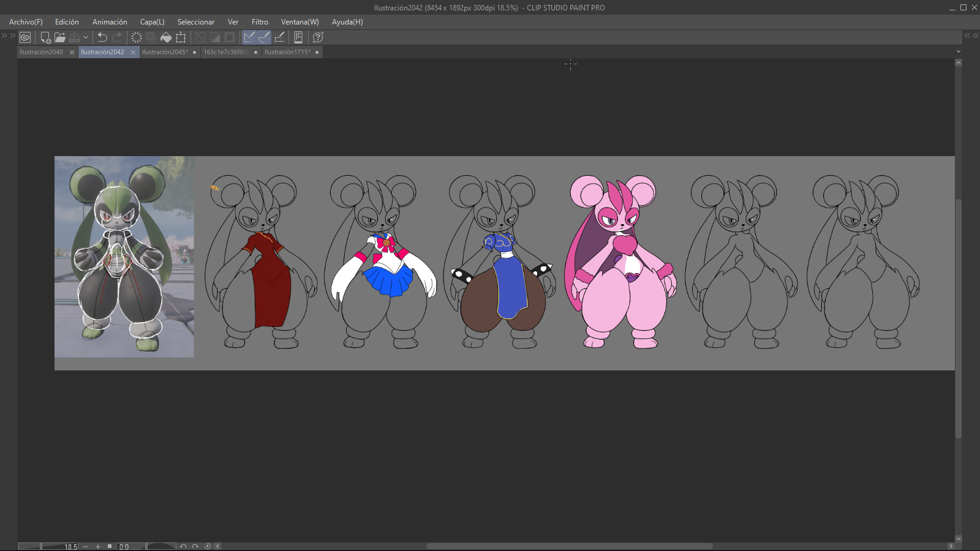The width and height of the screenshot is (980, 551).
Task: Open the Animación menu
Action: point(110,22)
